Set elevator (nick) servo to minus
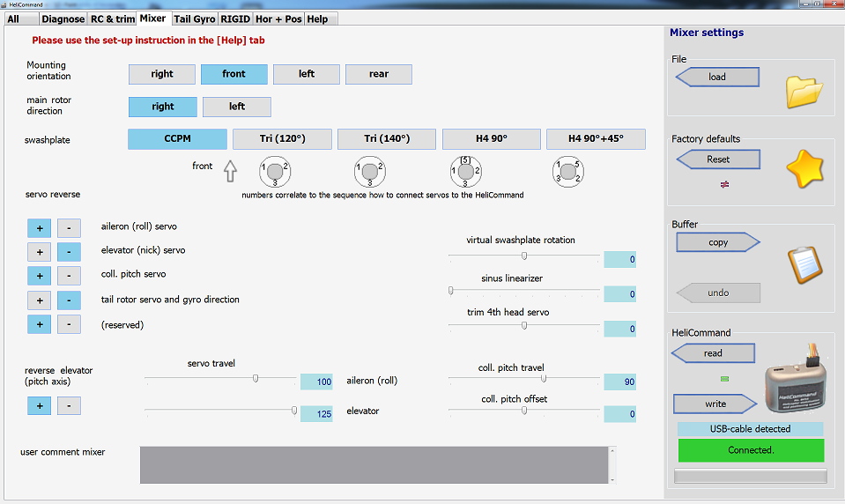The image size is (845, 504). point(69,252)
